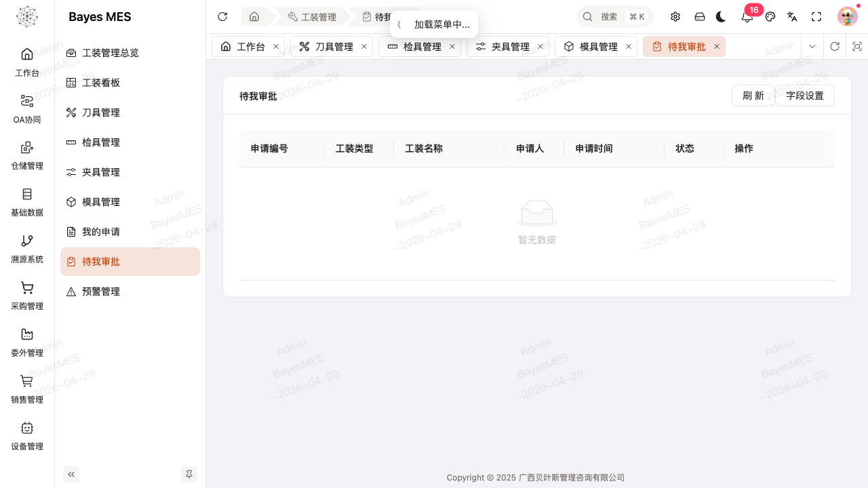Collapse the sidebar with double-chevron button
This screenshot has width=868, height=488.
71,474
